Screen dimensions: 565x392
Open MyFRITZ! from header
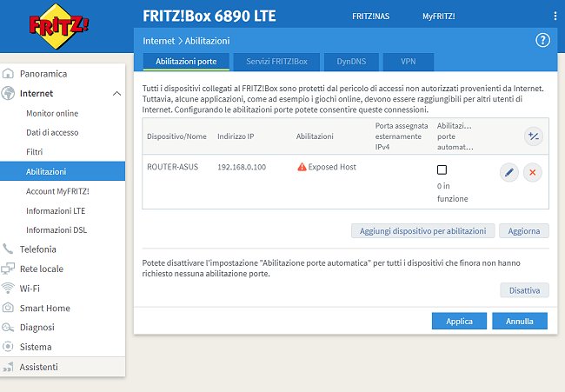[x=438, y=17]
